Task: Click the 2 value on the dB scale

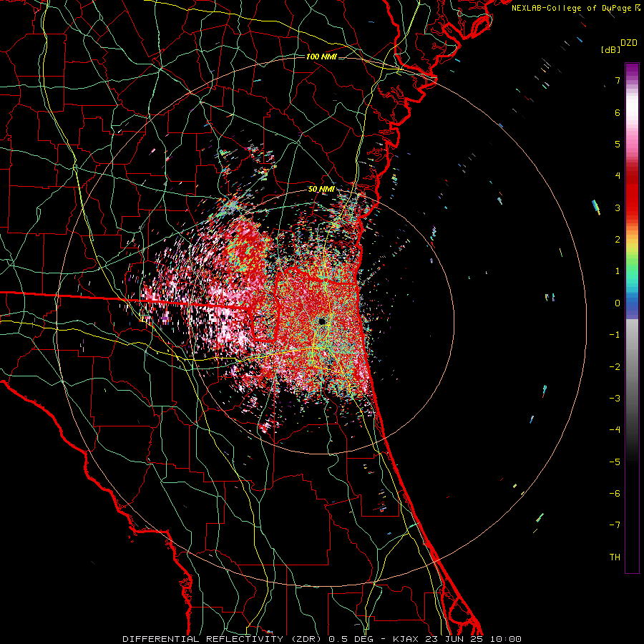Action: [x=618, y=240]
